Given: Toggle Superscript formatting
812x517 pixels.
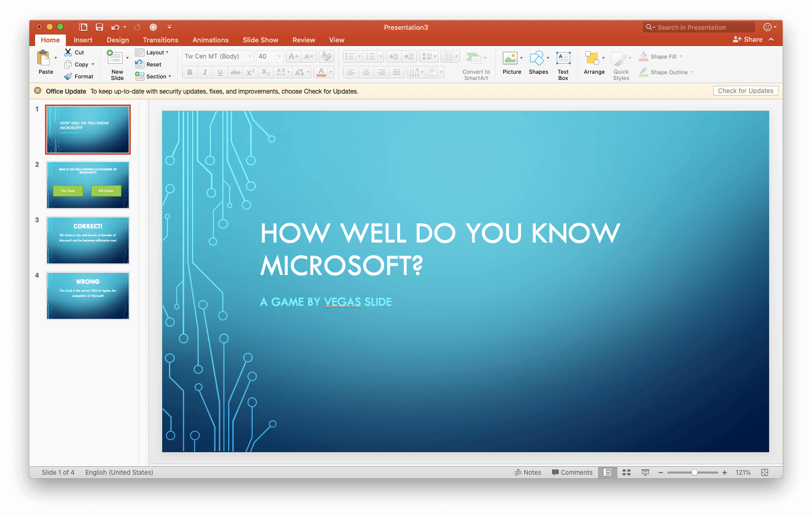Looking at the screenshot, I should (x=251, y=72).
